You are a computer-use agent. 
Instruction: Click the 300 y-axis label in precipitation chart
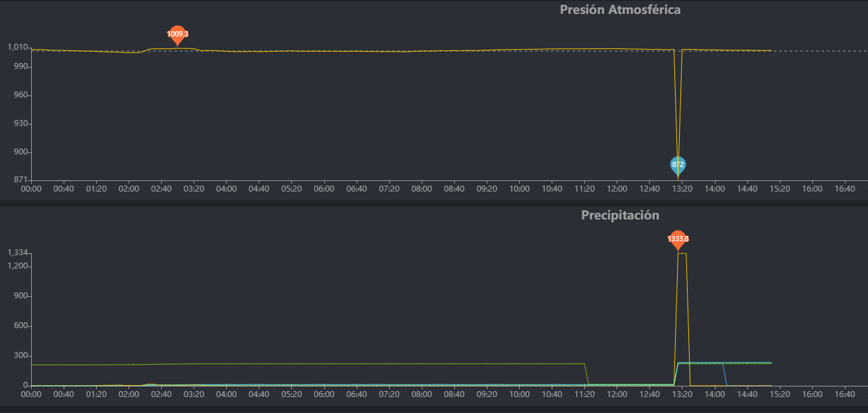tap(20, 356)
